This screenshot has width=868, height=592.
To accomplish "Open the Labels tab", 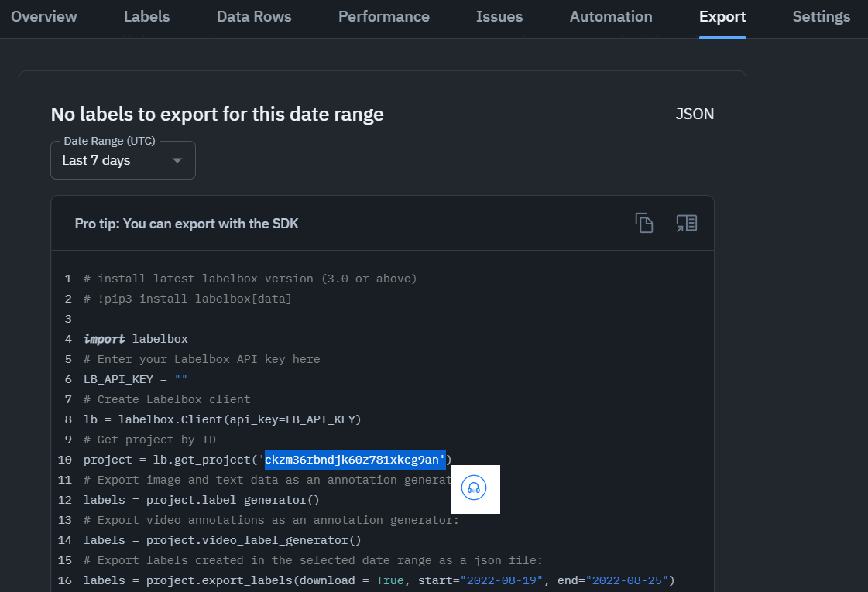I will click(x=146, y=16).
